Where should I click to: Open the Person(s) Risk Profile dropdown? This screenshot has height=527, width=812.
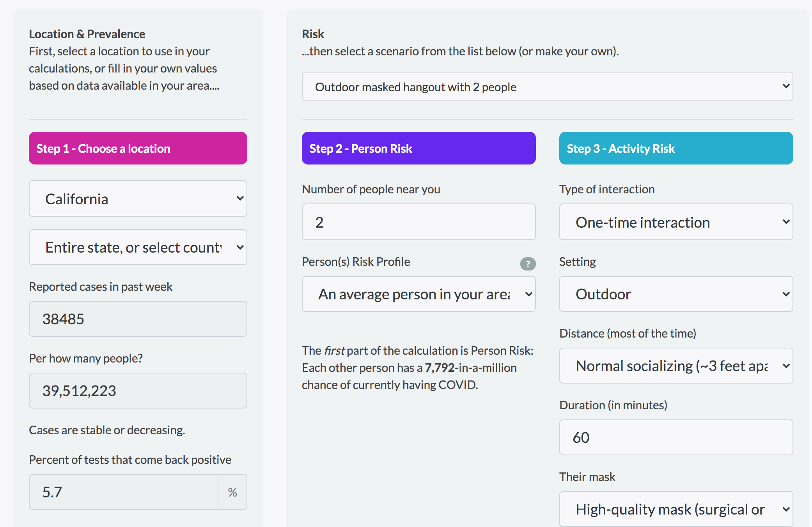418,294
